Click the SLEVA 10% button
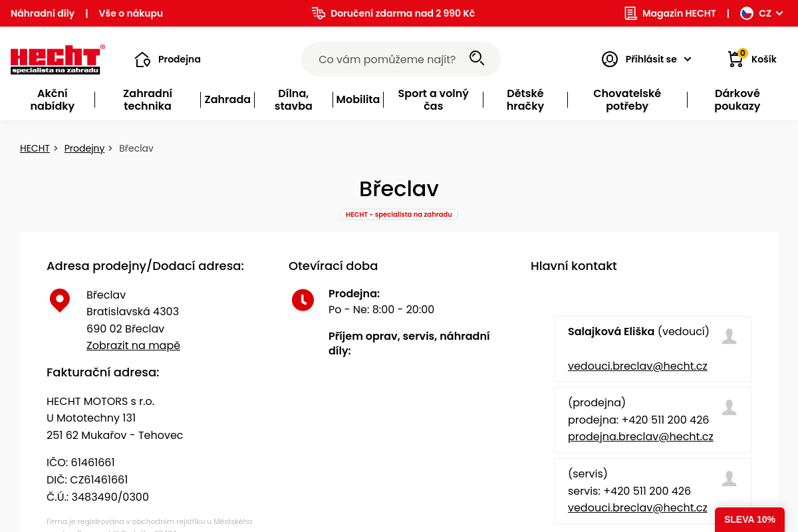798x532 pixels. coord(749,519)
